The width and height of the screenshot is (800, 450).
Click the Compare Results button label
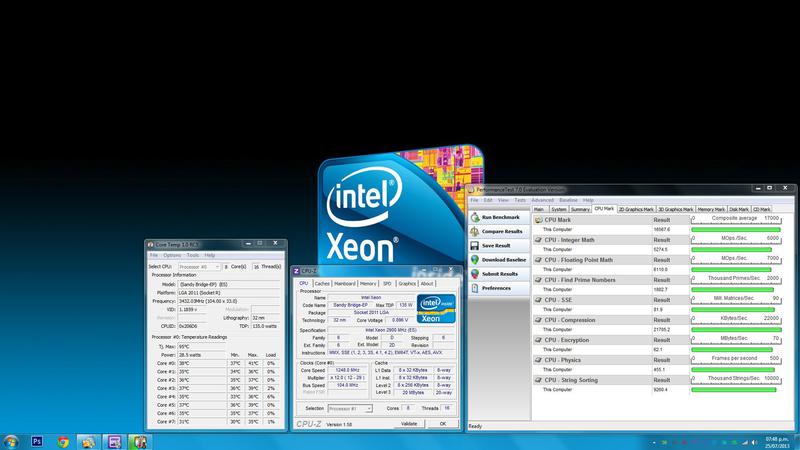coord(502,232)
